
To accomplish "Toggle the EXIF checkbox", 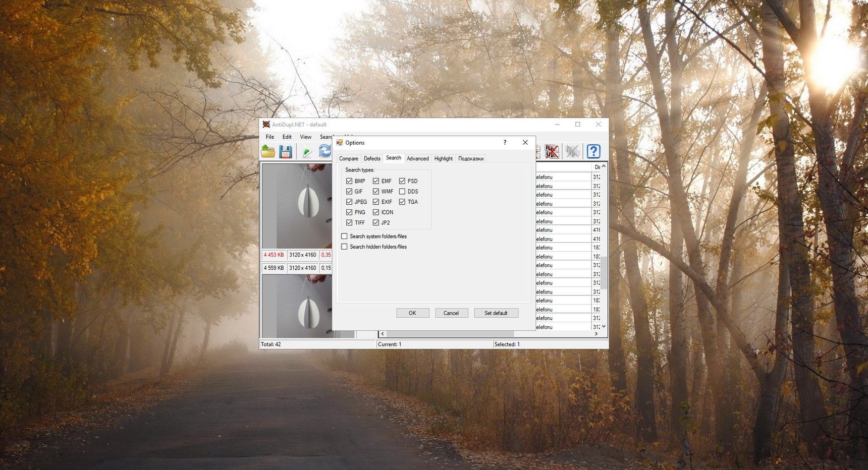I will point(376,202).
